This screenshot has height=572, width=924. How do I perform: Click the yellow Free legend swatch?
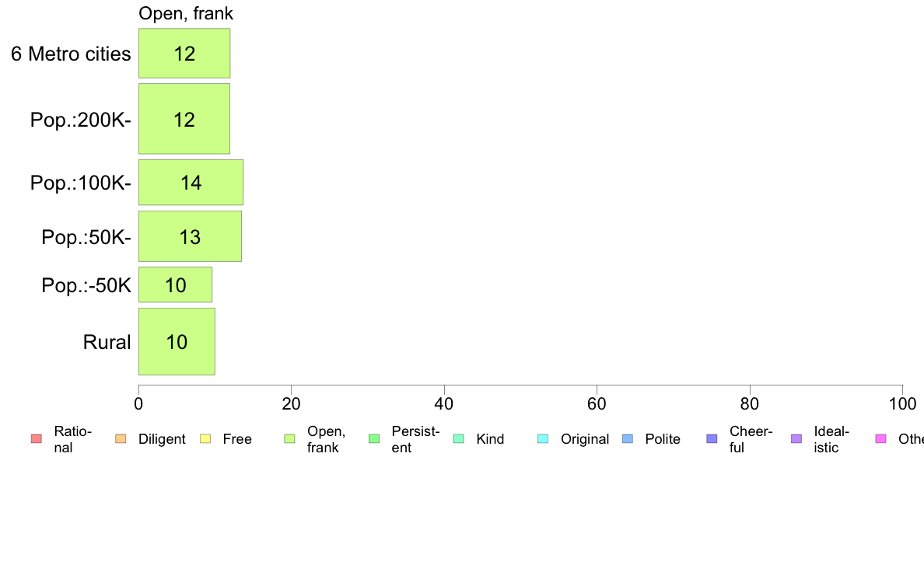tap(205, 439)
